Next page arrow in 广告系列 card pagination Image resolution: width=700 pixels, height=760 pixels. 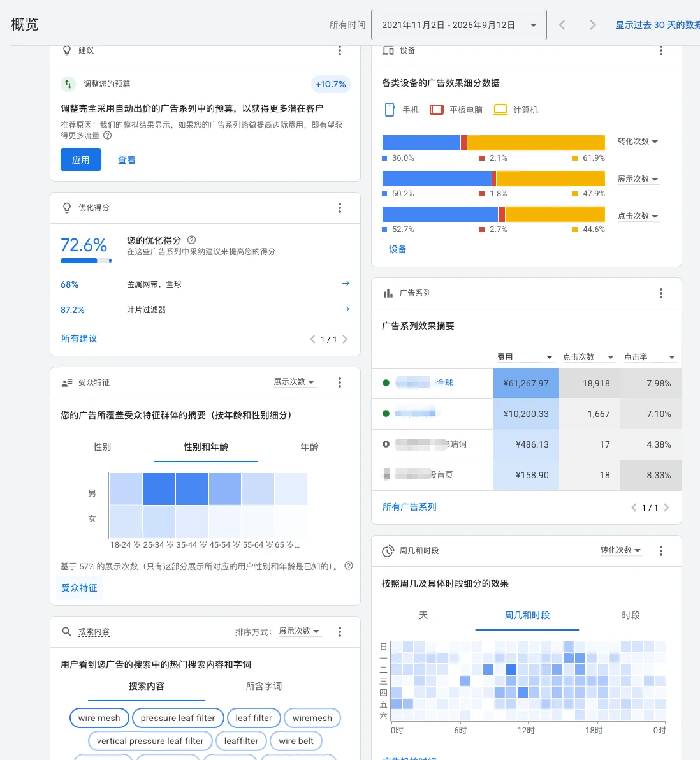(x=667, y=508)
